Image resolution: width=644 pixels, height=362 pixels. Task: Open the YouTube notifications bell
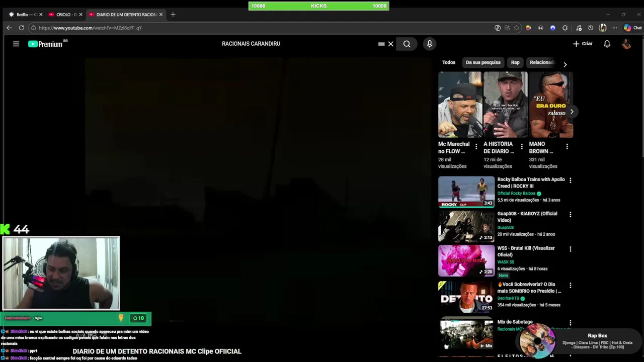point(607,44)
